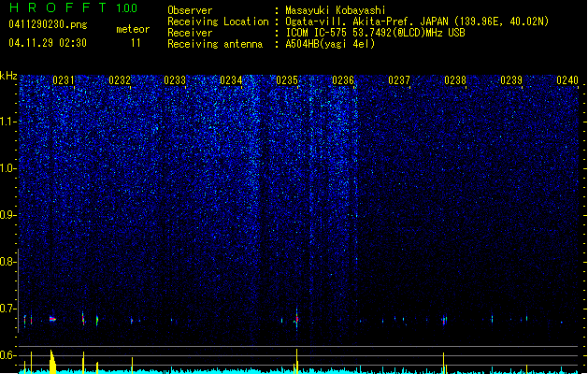
Task: Click the tall yellow level spike at 0235
Action: 296,361
